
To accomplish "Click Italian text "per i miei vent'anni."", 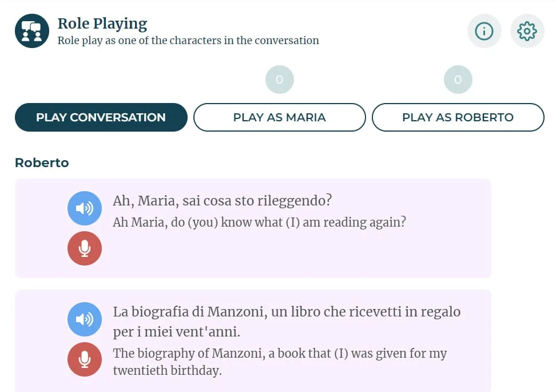I will click(177, 332).
